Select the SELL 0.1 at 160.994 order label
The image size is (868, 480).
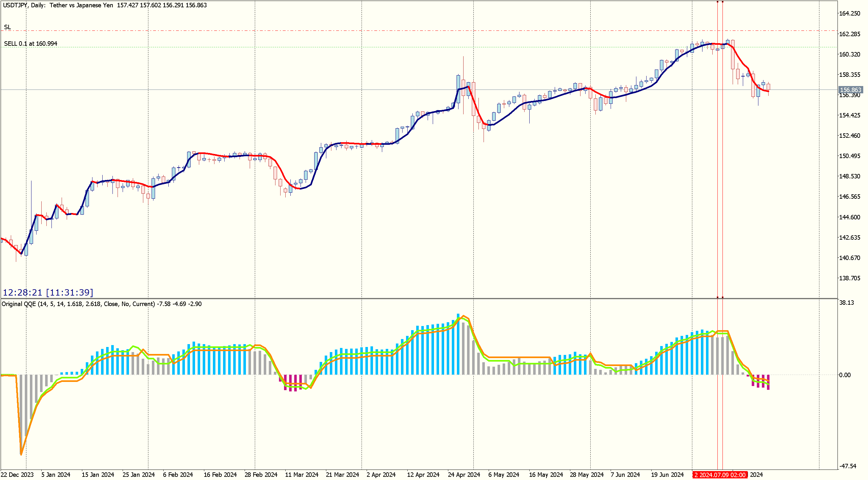(x=31, y=44)
